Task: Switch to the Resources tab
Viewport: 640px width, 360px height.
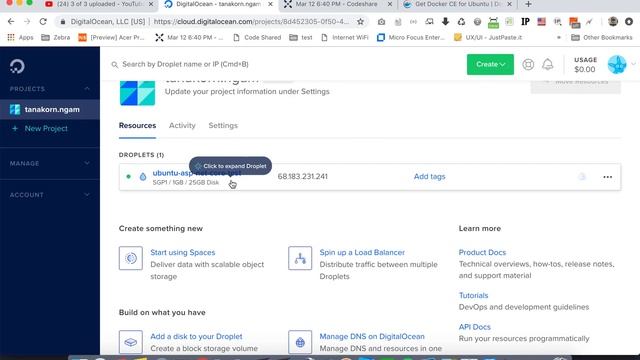Action: pyautogui.click(x=137, y=126)
